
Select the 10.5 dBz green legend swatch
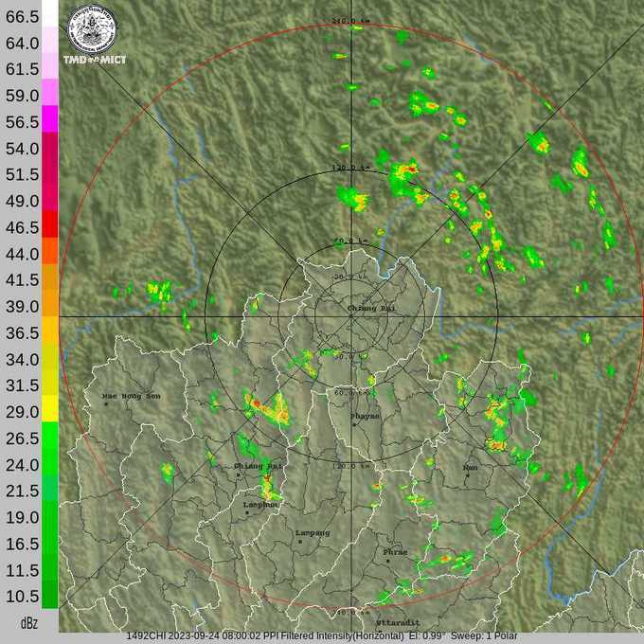coord(49,597)
